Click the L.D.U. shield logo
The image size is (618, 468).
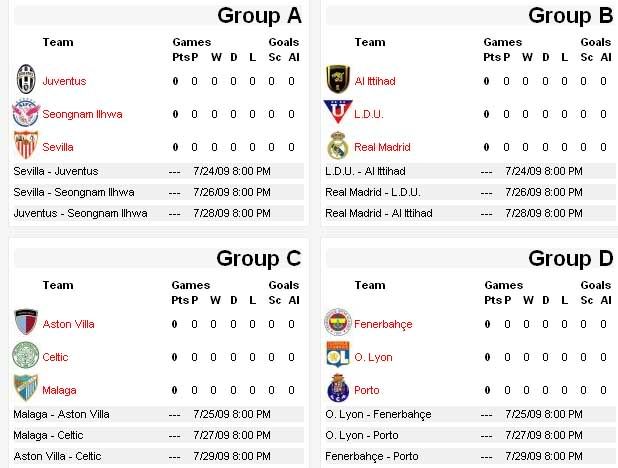pyautogui.click(x=337, y=112)
